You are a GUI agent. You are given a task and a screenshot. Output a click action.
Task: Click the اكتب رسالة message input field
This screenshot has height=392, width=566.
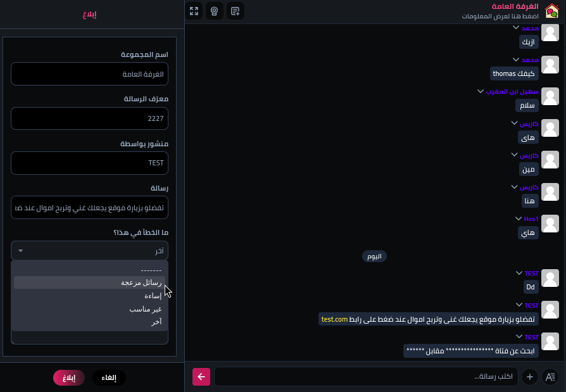366,376
